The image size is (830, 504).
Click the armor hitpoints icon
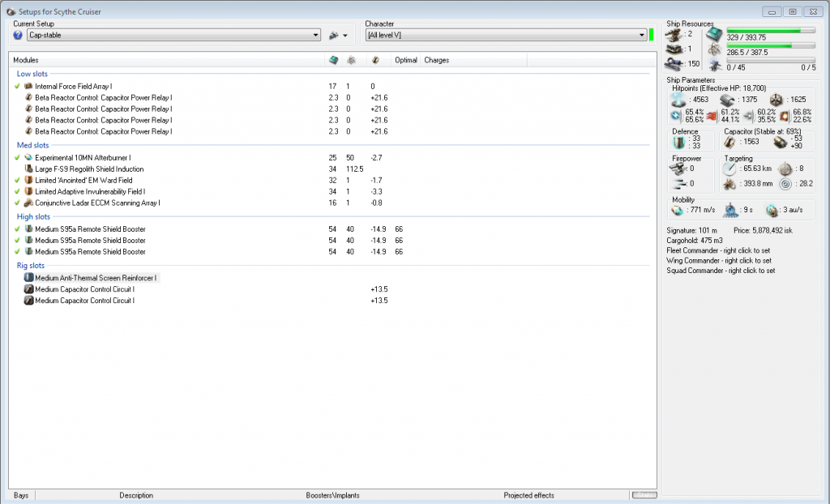tap(727, 100)
